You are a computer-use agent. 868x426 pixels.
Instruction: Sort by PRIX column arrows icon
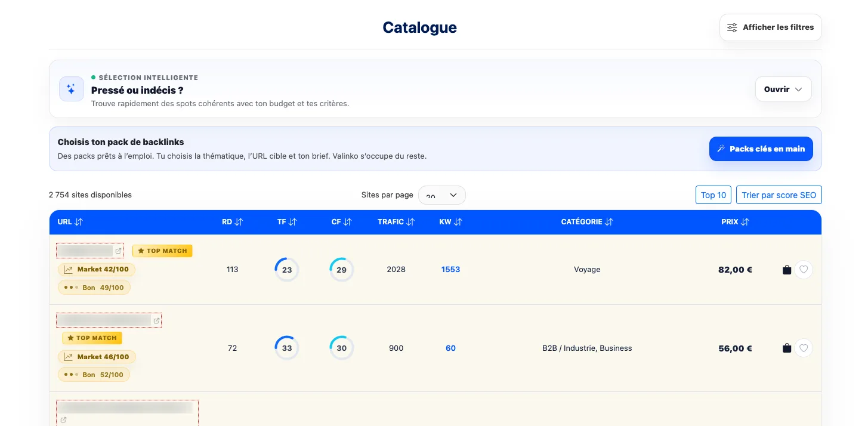click(x=745, y=222)
